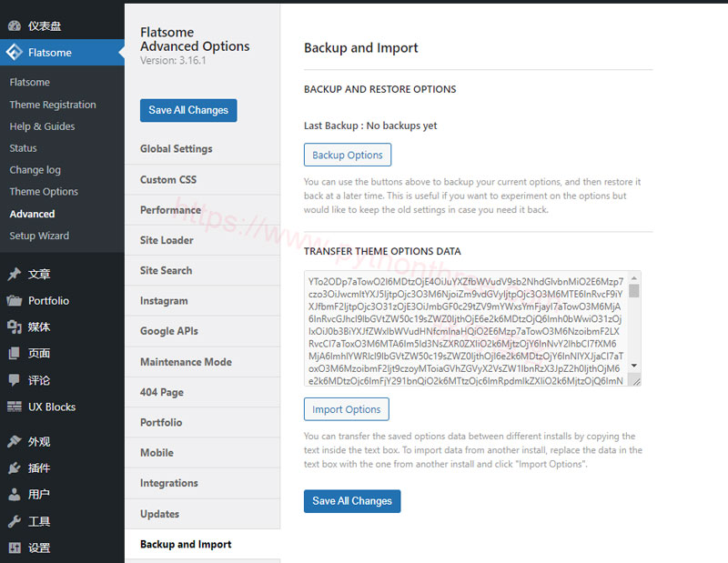The height and width of the screenshot is (563, 728).
Task: Click the textarea scrollbar thumb
Action: click(x=634, y=291)
